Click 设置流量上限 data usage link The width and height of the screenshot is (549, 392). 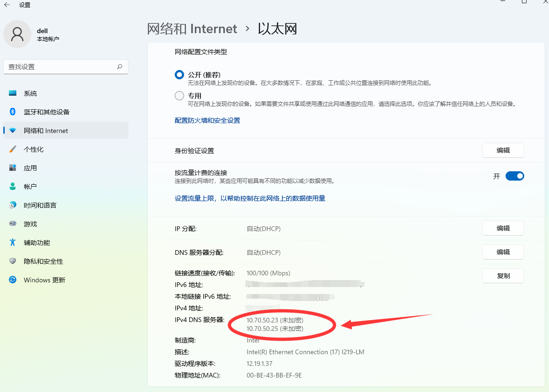coord(250,198)
